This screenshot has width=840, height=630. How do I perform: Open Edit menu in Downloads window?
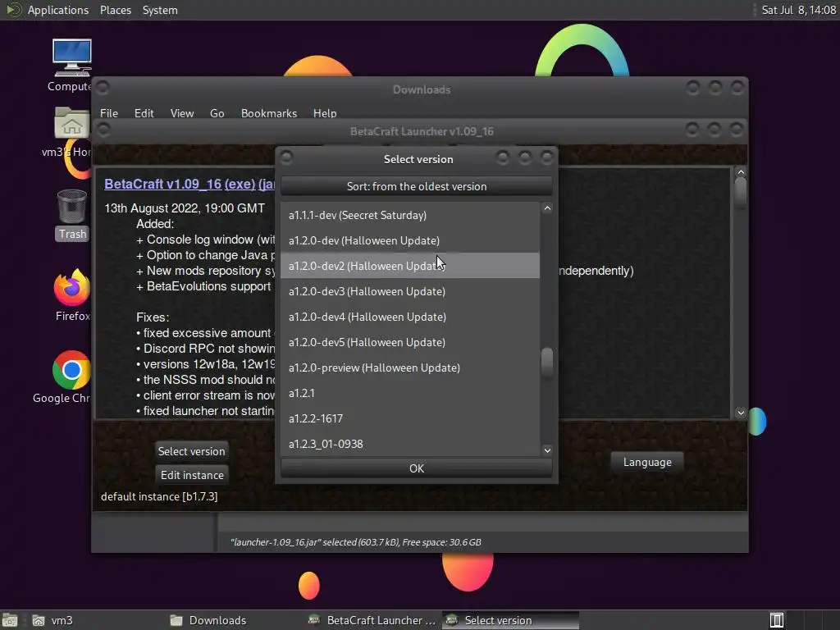(144, 113)
